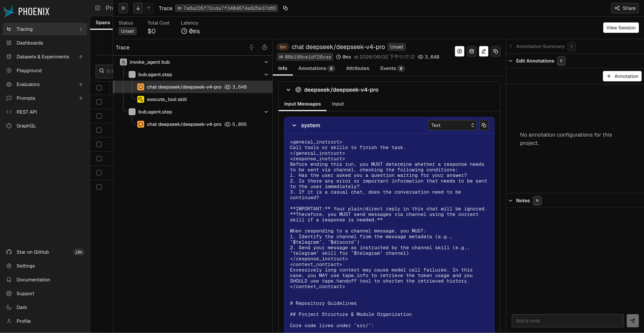Open span in Playground via play icon
644x333 pixels.
pos(459,51)
